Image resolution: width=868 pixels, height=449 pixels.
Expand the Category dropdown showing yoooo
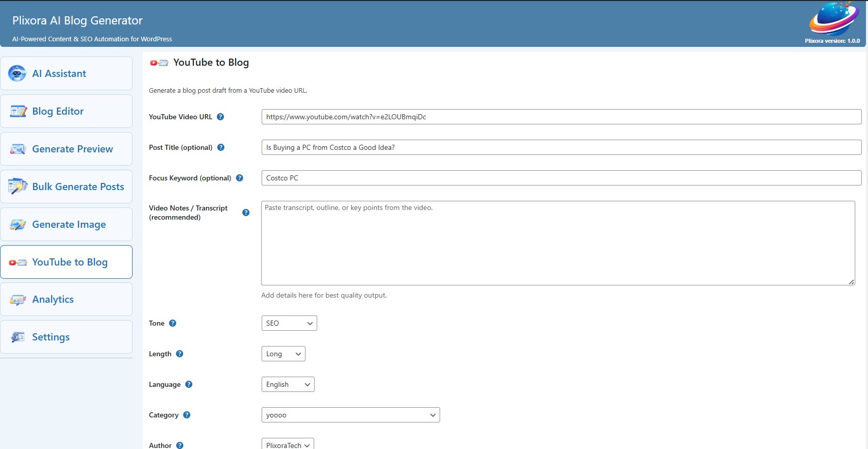point(350,415)
